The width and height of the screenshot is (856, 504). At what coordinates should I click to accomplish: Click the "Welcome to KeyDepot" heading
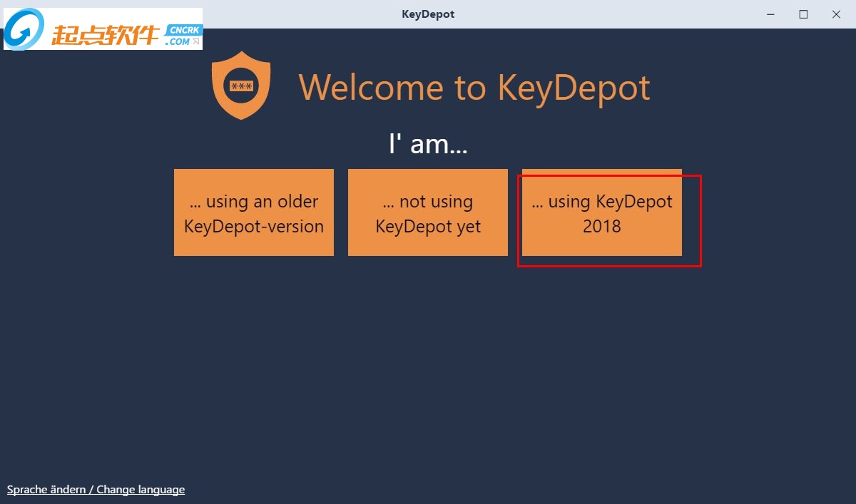[474, 87]
